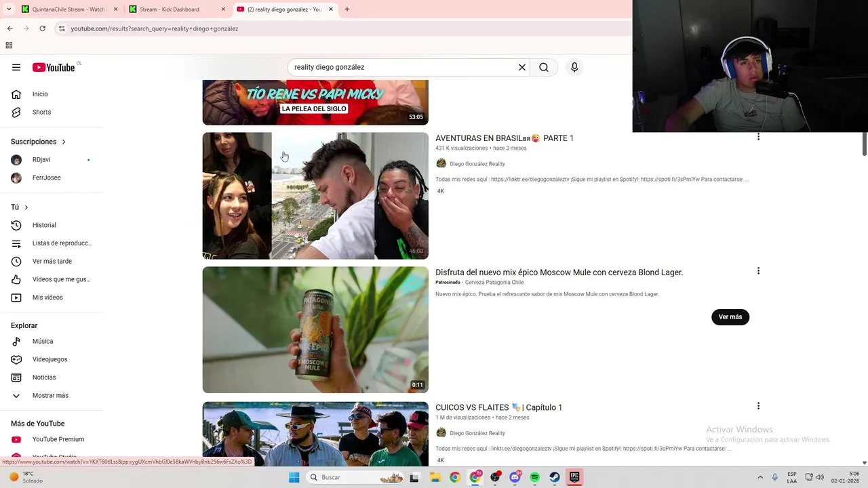Click Ver más on the Patagonia ad
This screenshot has width=868, height=488.
point(730,317)
